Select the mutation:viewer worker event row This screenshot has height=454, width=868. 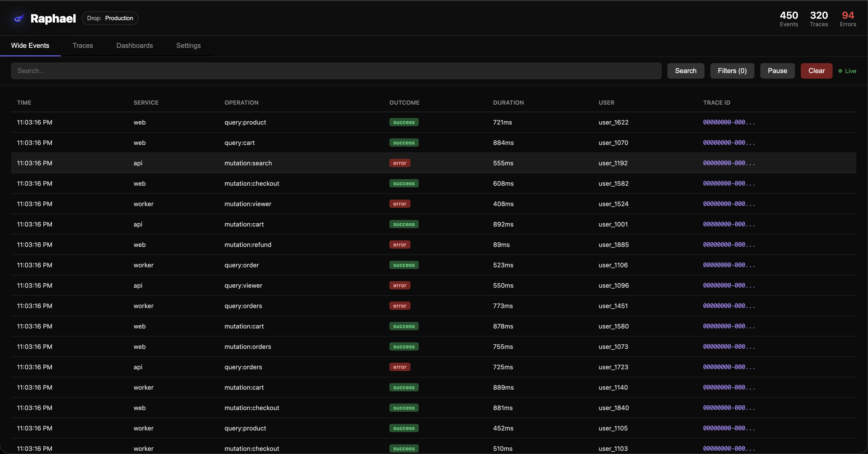tap(248, 204)
